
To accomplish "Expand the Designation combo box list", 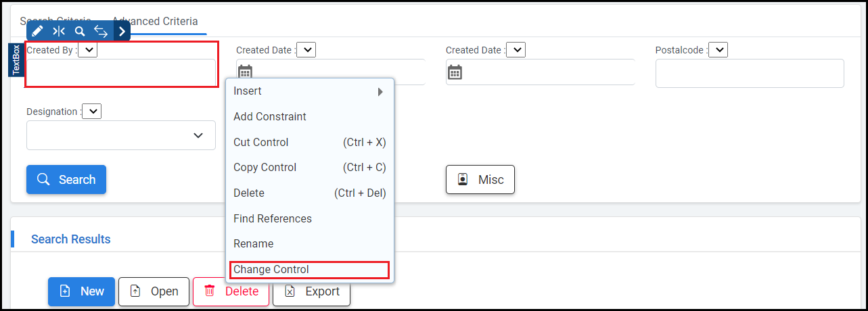I will (198, 135).
